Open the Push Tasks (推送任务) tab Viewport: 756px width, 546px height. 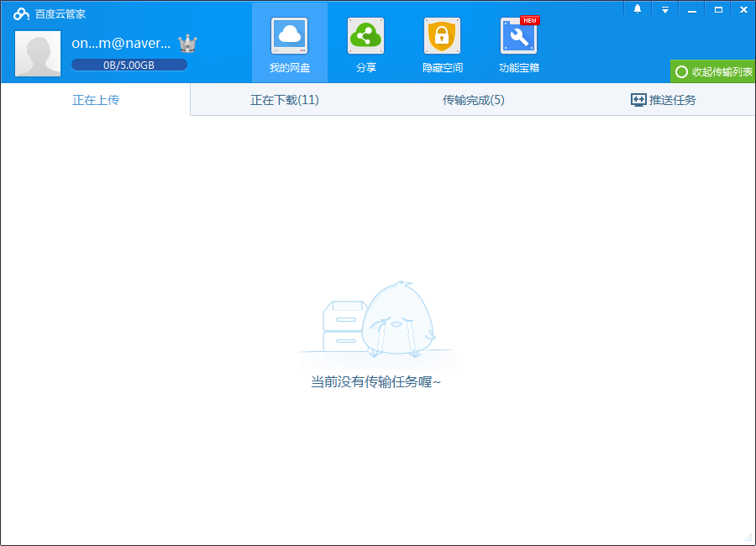coord(663,100)
